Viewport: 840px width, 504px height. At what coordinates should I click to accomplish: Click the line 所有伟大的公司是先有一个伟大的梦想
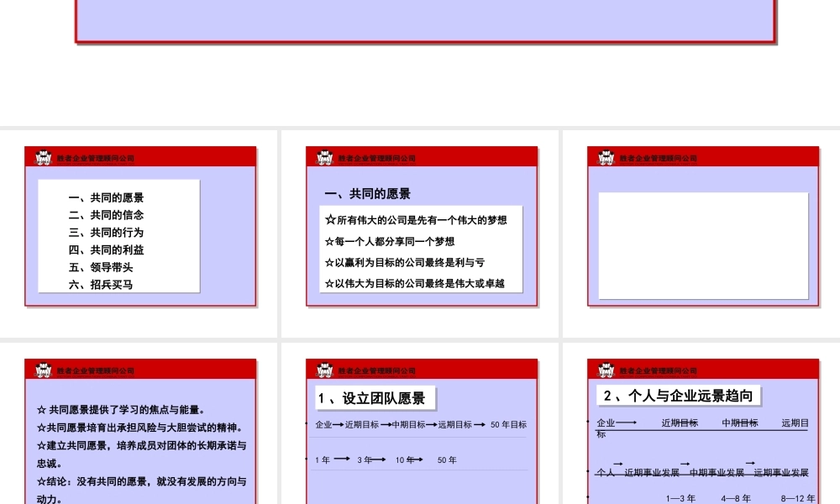[416, 219]
